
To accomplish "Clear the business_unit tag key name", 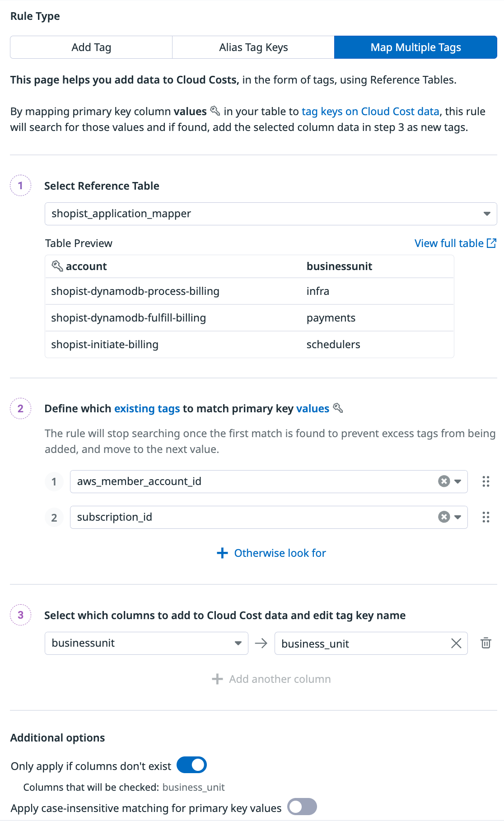I will click(x=456, y=643).
